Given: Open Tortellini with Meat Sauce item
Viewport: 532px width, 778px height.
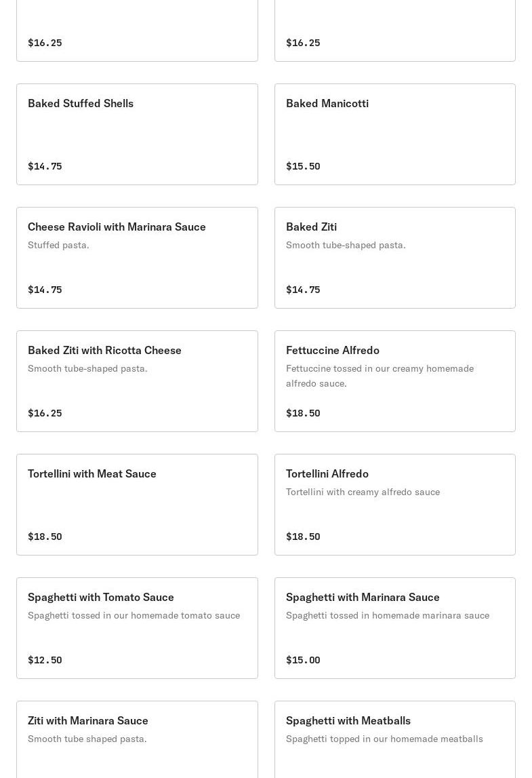Looking at the screenshot, I should coord(92,474).
